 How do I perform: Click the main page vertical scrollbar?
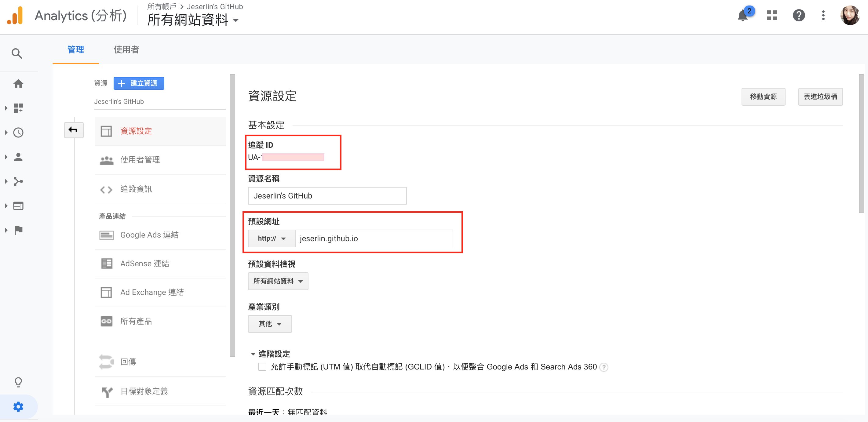(862, 144)
